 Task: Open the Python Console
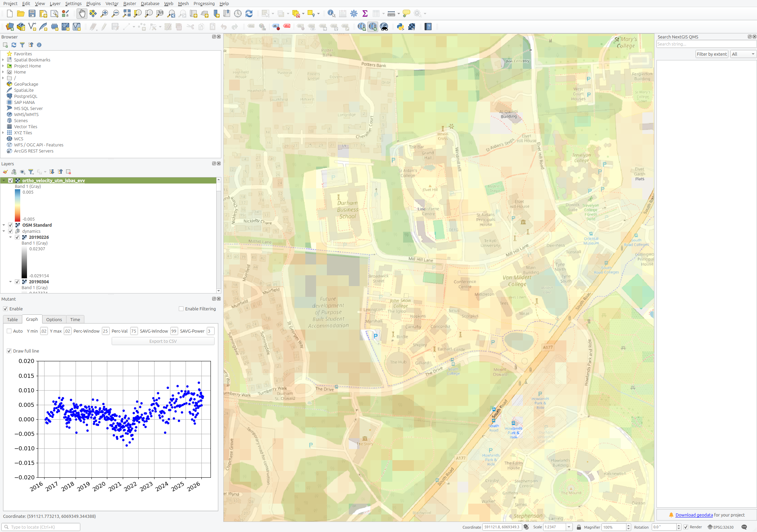coord(400,27)
